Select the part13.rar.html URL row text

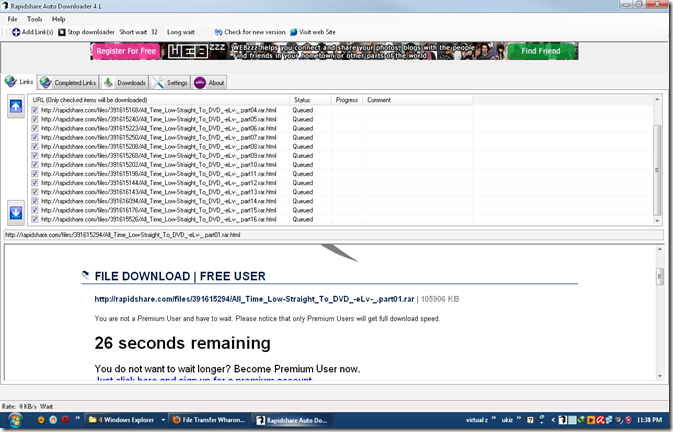(159, 192)
